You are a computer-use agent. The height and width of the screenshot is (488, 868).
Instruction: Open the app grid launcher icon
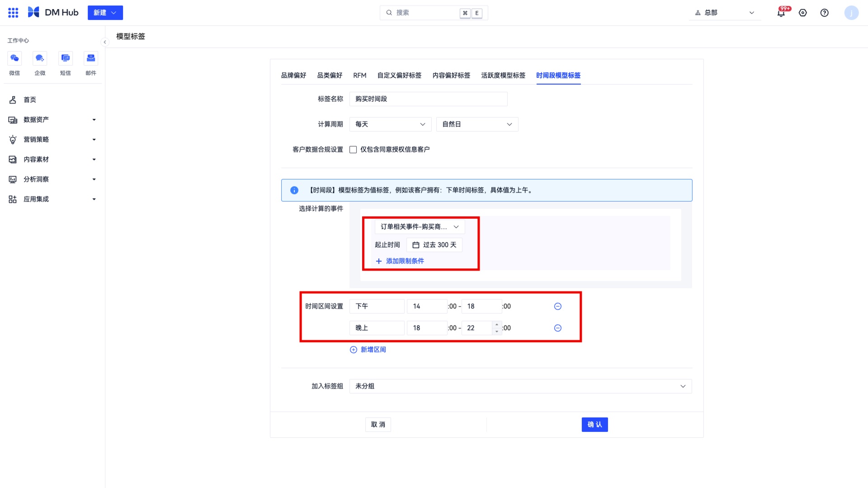point(13,13)
